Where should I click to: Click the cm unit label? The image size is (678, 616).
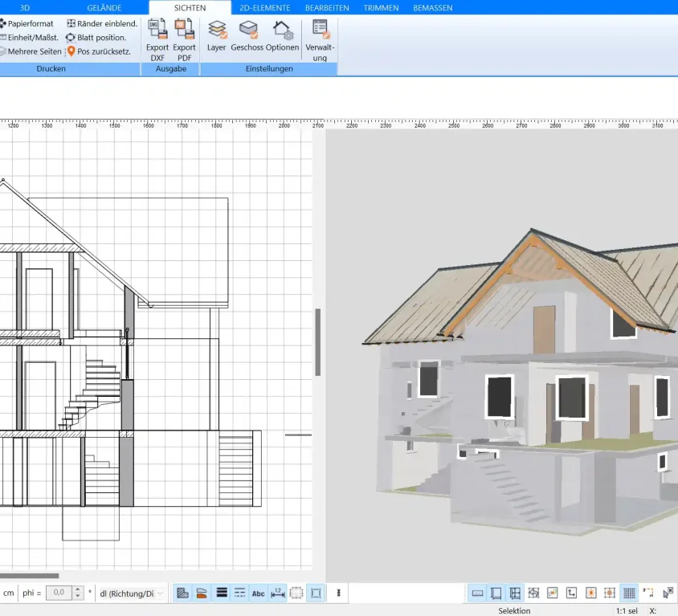coord(9,593)
